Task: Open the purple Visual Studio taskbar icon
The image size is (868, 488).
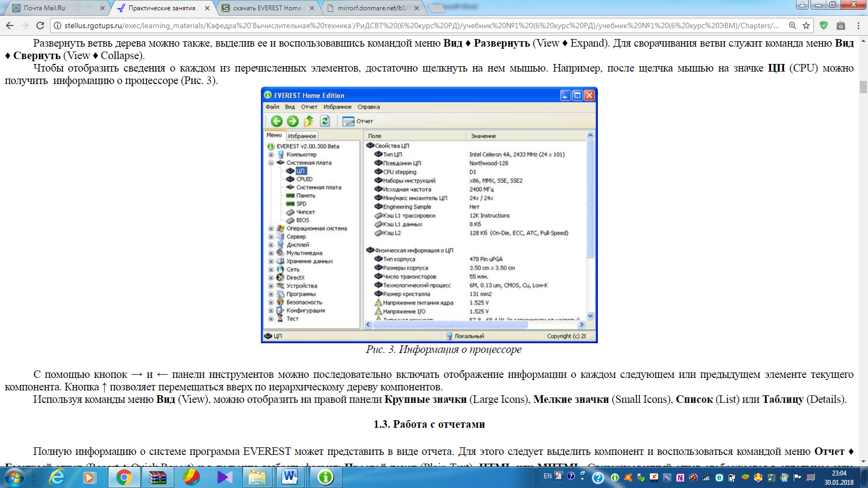Action: 225,477
